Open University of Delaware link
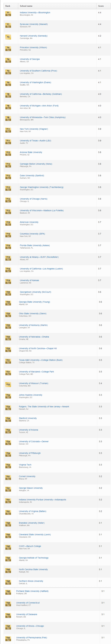This screenshot has width=111, height=644. coord(27,614)
